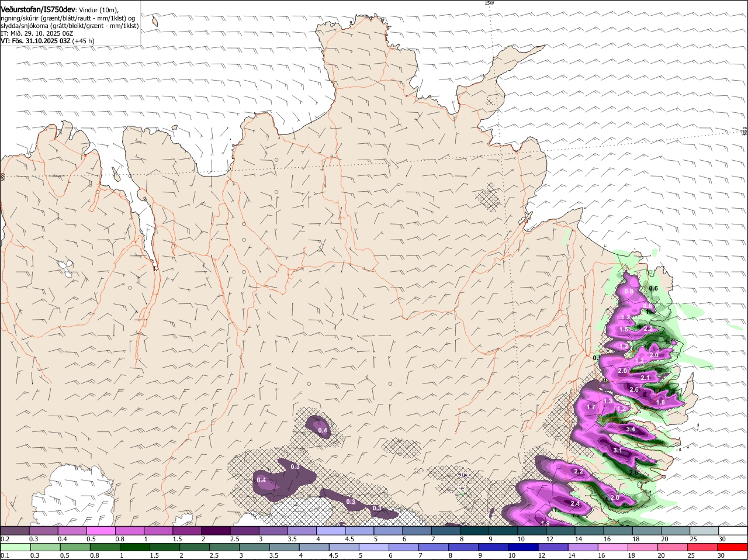Click the lower legend swatch starting at 14

(583, 547)
